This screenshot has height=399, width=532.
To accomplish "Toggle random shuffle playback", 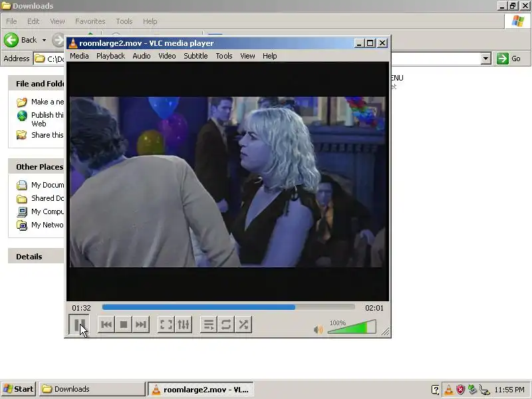I will [x=243, y=325].
